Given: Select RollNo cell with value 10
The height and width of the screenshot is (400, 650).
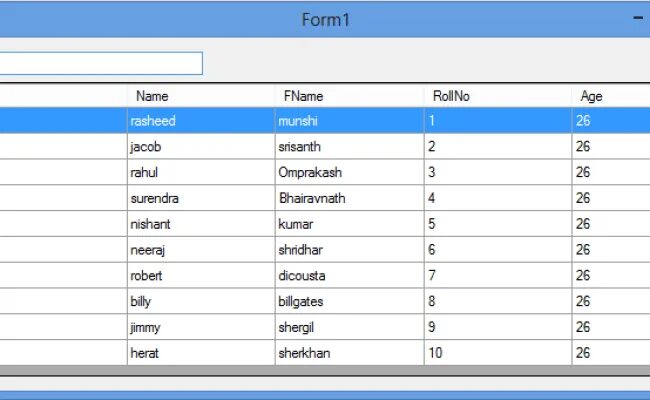Looking at the screenshot, I should [497, 353].
